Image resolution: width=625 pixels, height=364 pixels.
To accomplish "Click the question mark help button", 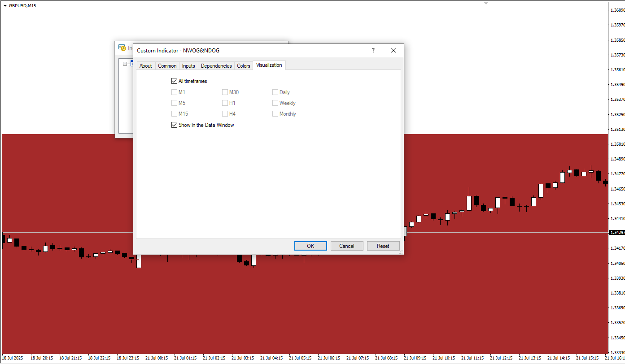I will [373, 51].
